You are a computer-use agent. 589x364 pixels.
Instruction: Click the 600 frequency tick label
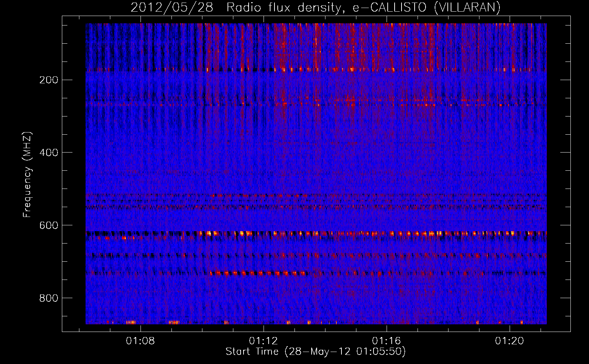click(x=49, y=225)
